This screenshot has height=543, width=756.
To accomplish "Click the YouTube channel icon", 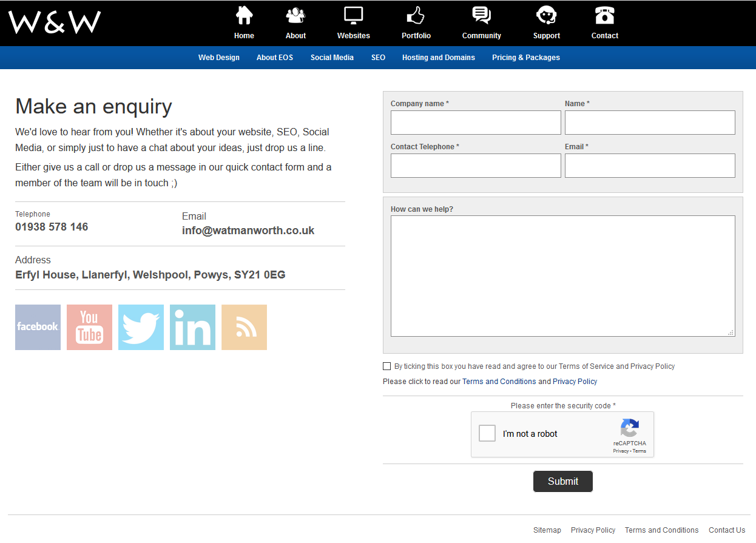I will (89, 327).
